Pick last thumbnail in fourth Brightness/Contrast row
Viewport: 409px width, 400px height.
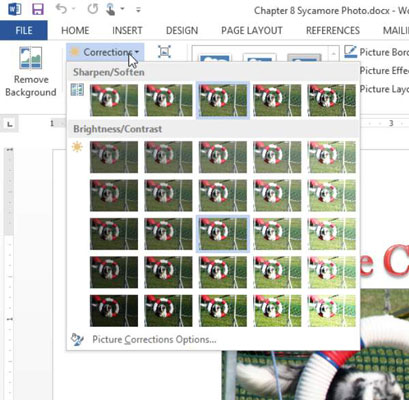coord(332,272)
